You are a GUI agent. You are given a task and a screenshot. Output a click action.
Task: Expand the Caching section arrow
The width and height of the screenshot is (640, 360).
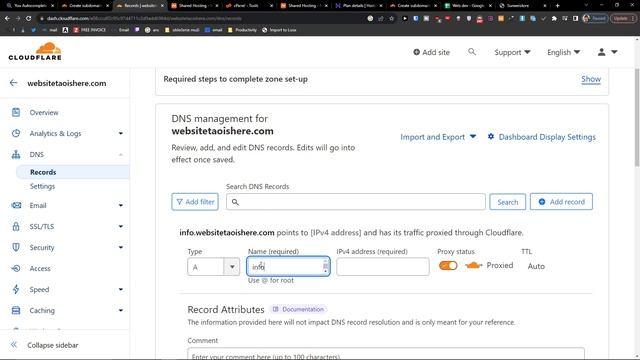(x=121, y=310)
